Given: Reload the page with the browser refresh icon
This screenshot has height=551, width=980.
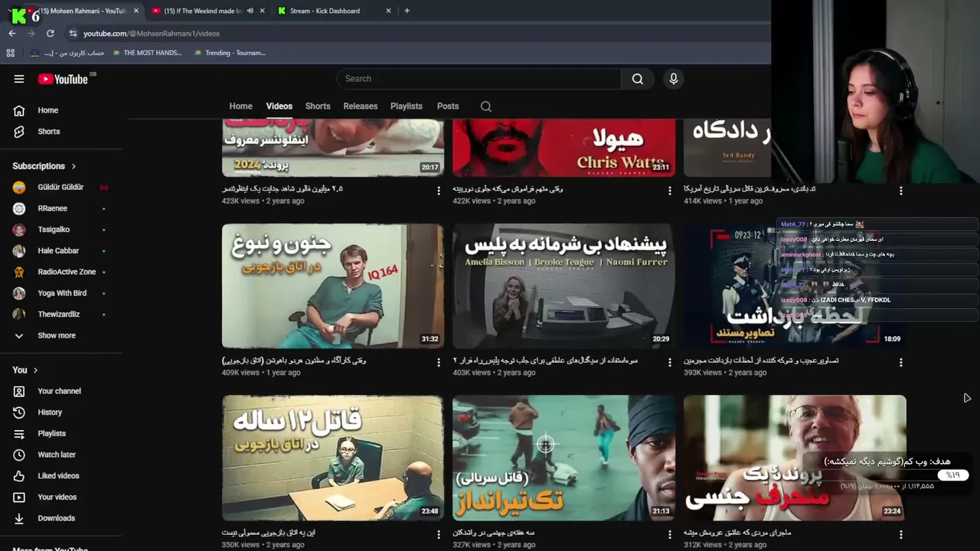Looking at the screenshot, I should point(51,34).
